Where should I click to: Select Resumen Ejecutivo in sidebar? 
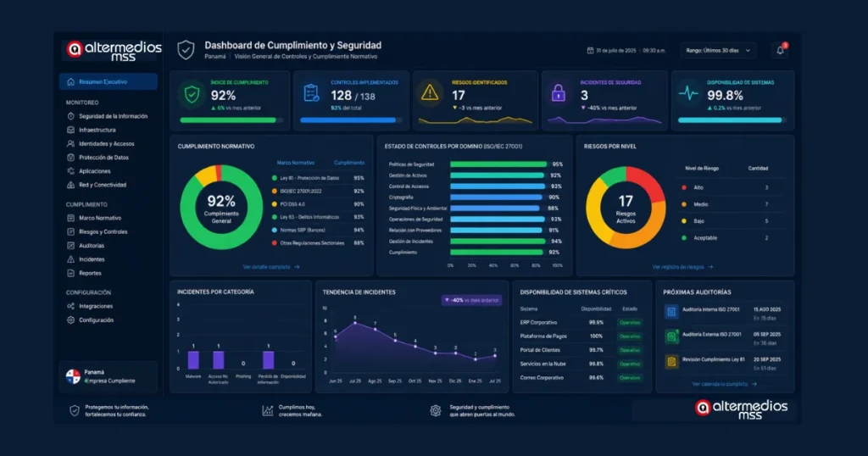(108, 82)
